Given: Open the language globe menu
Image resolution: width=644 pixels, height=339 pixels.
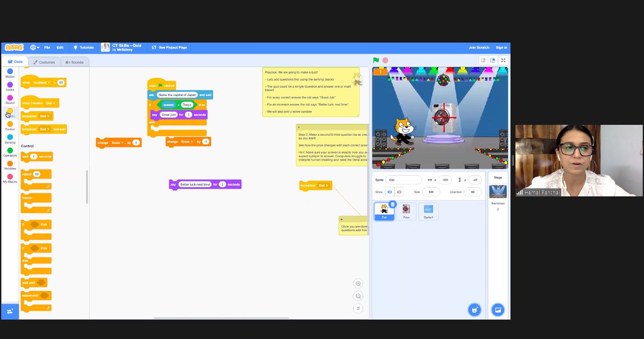Looking at the screenshot, I should pyautogui.click(x=34, y=47).
